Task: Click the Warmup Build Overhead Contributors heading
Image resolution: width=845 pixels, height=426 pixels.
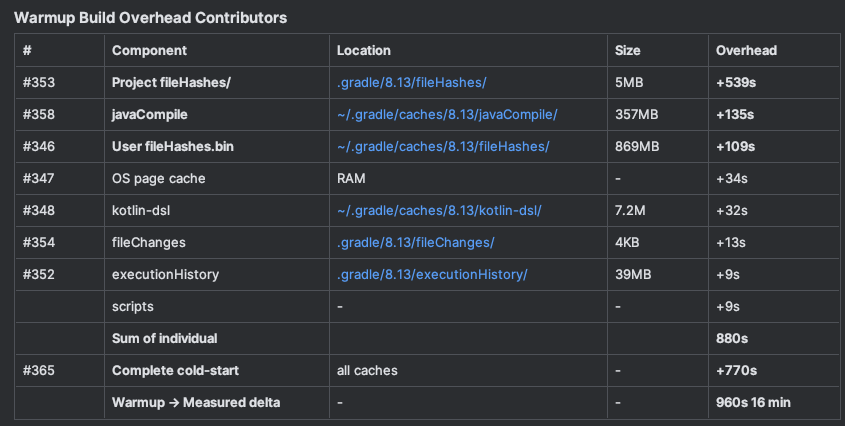Action: click(x=150, y=18)
